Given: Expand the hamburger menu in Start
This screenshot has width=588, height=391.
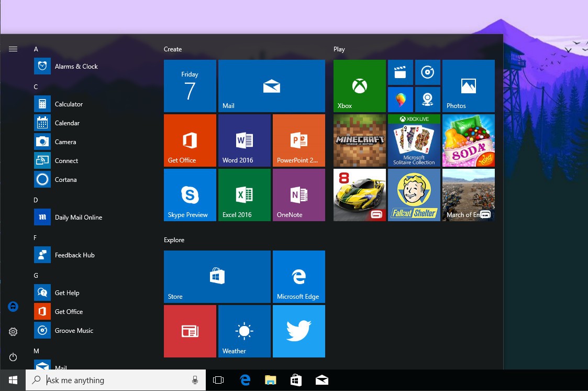Looking at the screenshot, I should [x=13, y=49].
